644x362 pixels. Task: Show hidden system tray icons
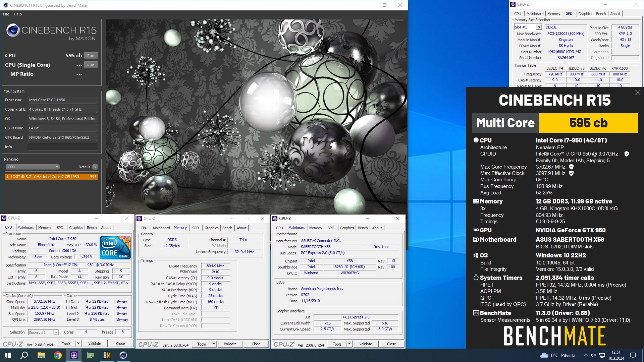click(586, 355)
